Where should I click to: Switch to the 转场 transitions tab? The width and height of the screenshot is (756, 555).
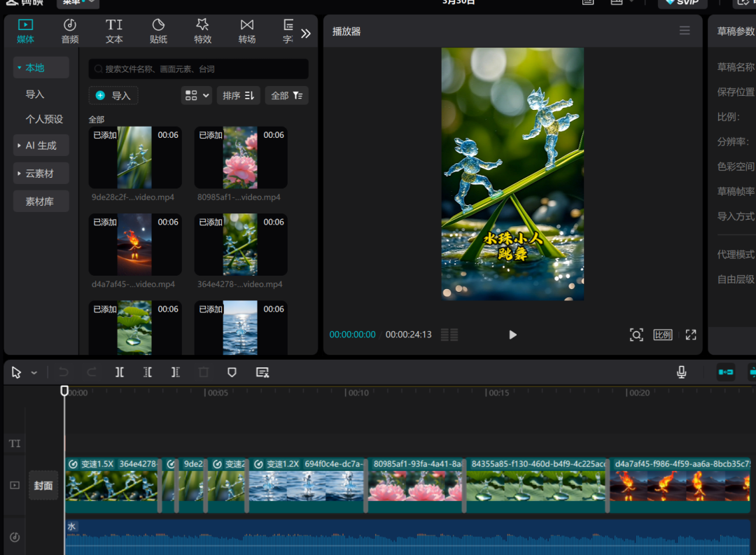point(247,31)
